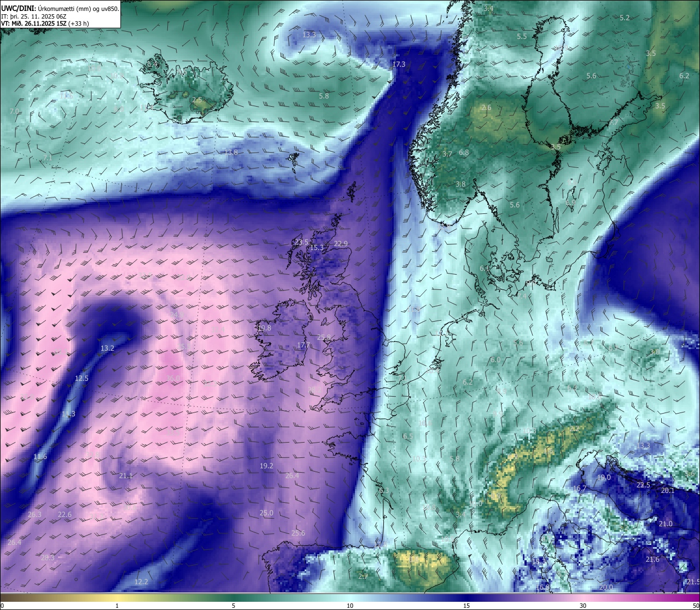Click the 20.0 value at the bottom right

606,588
